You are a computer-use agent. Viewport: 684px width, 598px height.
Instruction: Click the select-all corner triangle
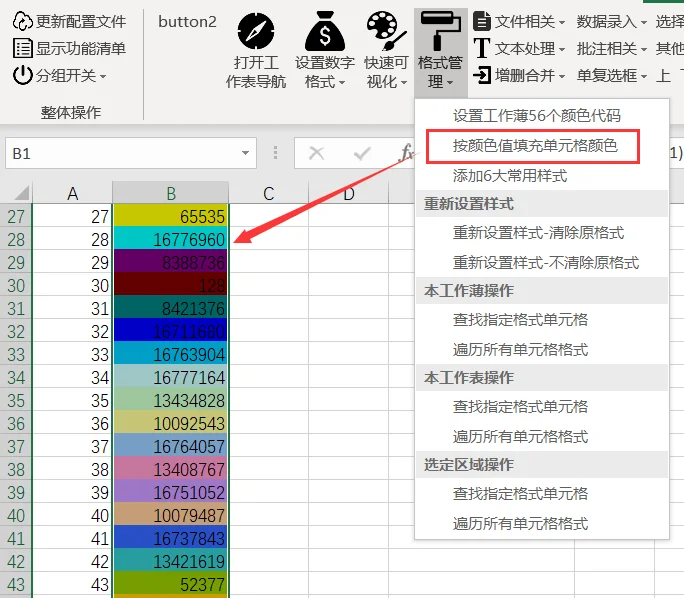(x=21, y=192)
